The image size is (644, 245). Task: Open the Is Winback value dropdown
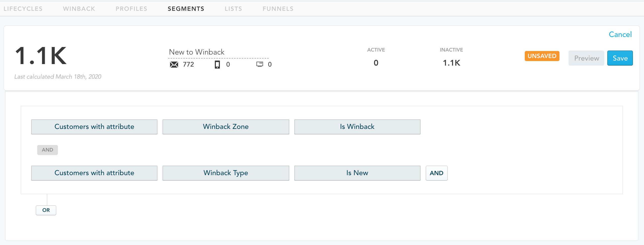(357, 127)
